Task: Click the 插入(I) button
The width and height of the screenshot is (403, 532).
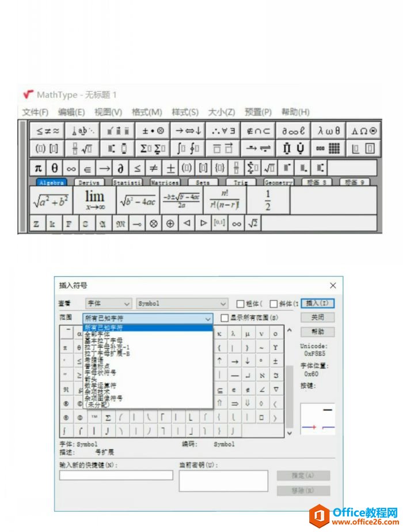Action: (x=318, y=303)
